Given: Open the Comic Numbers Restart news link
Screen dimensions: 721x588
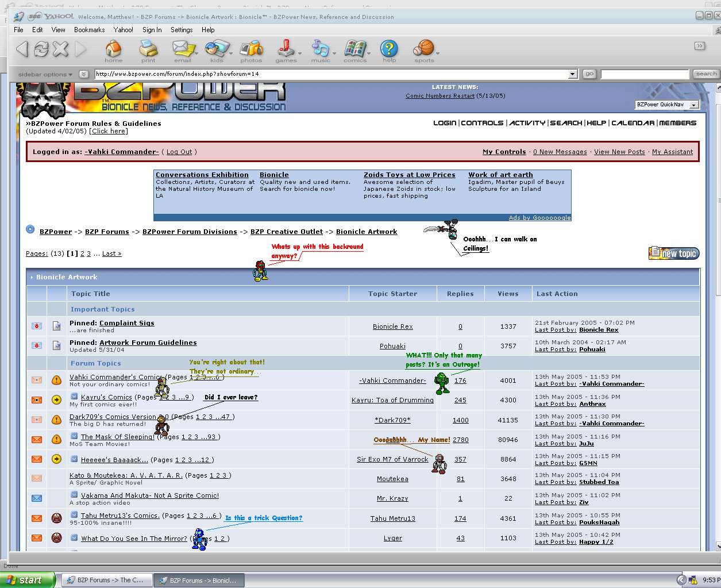Looking at the screenshot, I should [440, 96].
